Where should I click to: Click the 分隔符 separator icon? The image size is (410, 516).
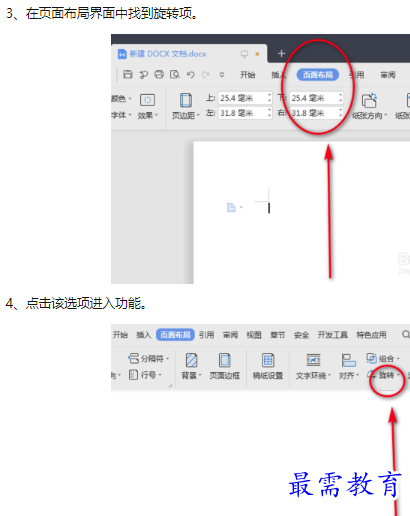click(133, 359)
